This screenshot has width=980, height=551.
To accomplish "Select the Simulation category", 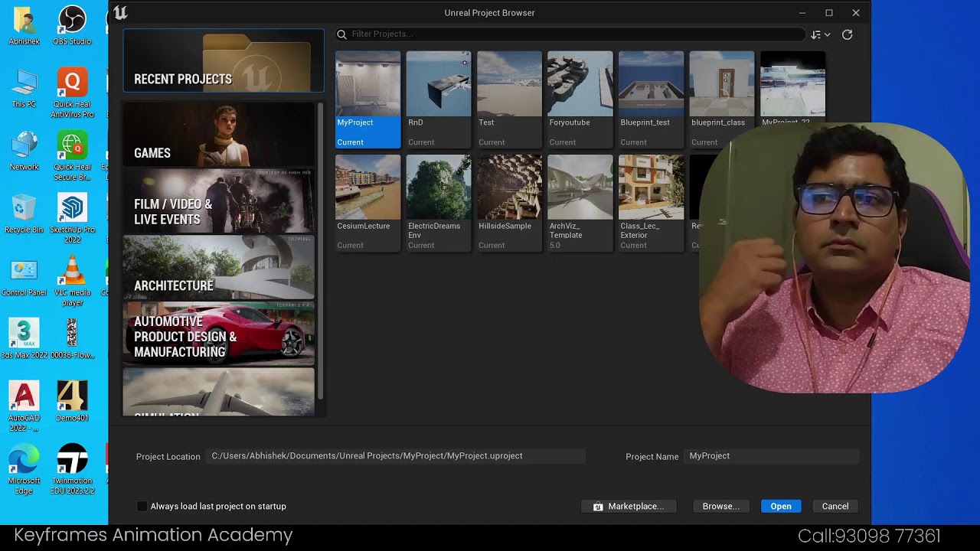I will 219,392.
